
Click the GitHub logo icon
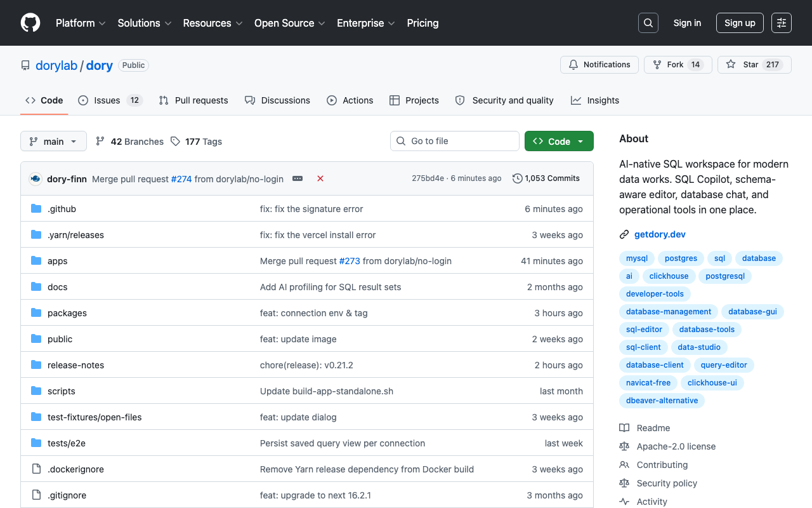coord(30,23)
